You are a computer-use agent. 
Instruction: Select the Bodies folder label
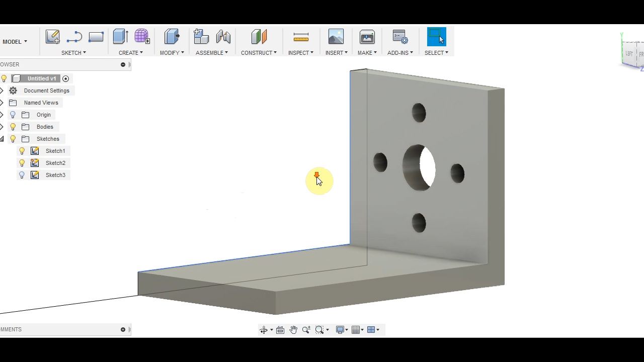point(45,127)
